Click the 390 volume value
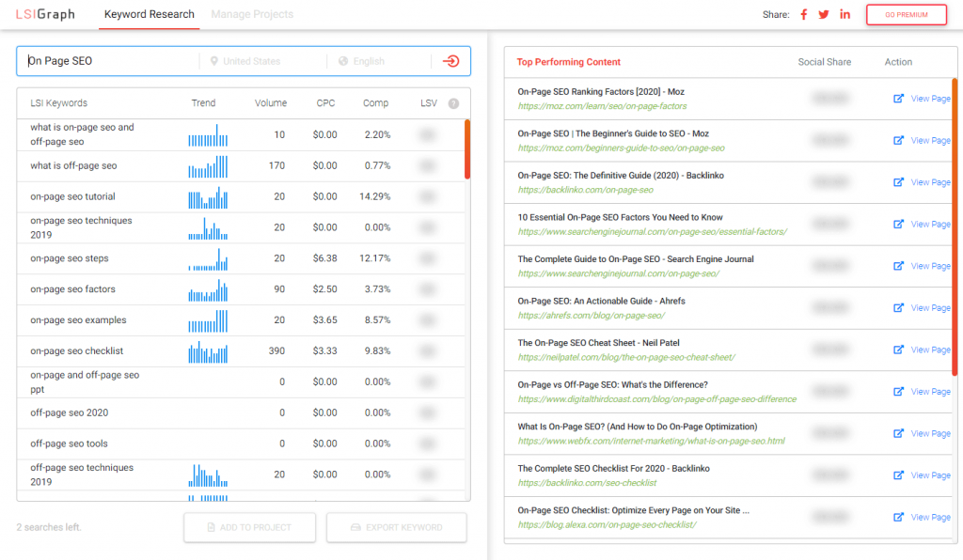This screenshot has height=560, width=963. [x=277, y=351]
